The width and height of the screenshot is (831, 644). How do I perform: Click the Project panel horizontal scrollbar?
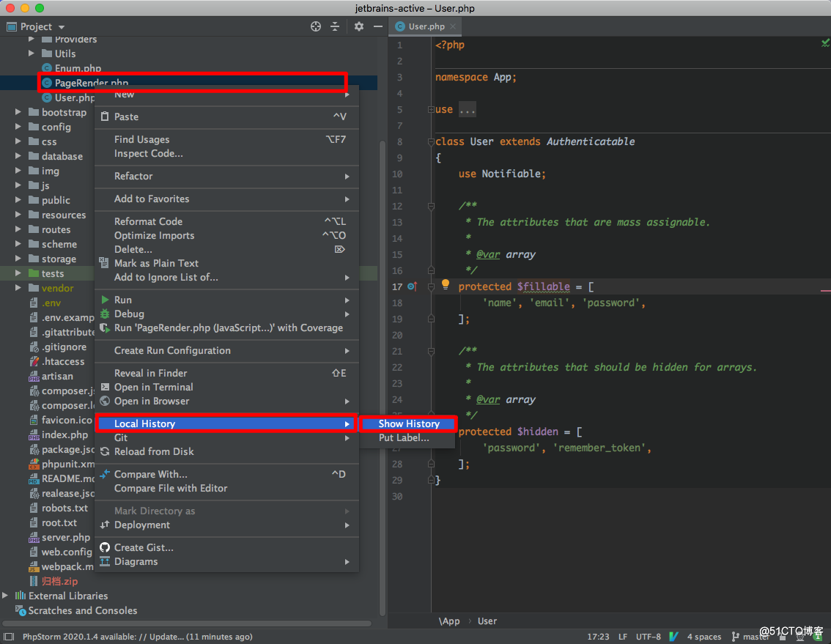pos(187,623)
